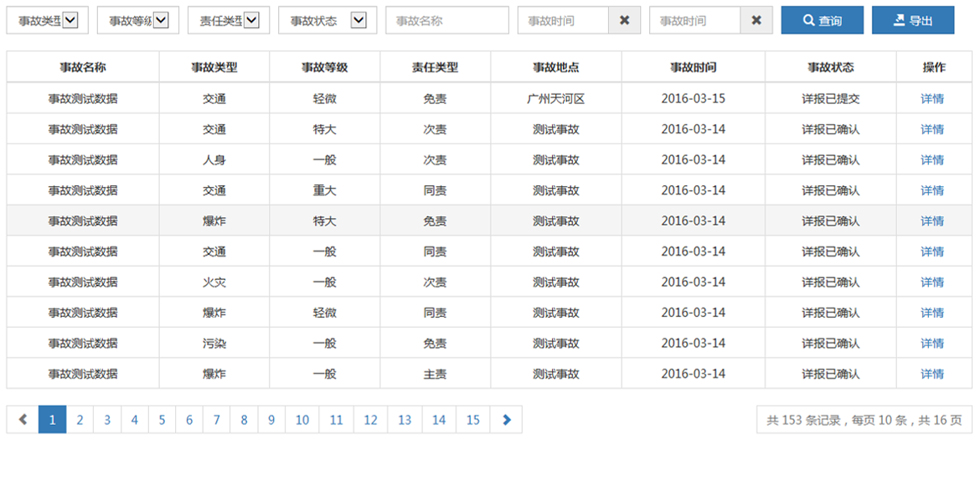Go to page 6
980x503 pixels.
pos(189,419)
